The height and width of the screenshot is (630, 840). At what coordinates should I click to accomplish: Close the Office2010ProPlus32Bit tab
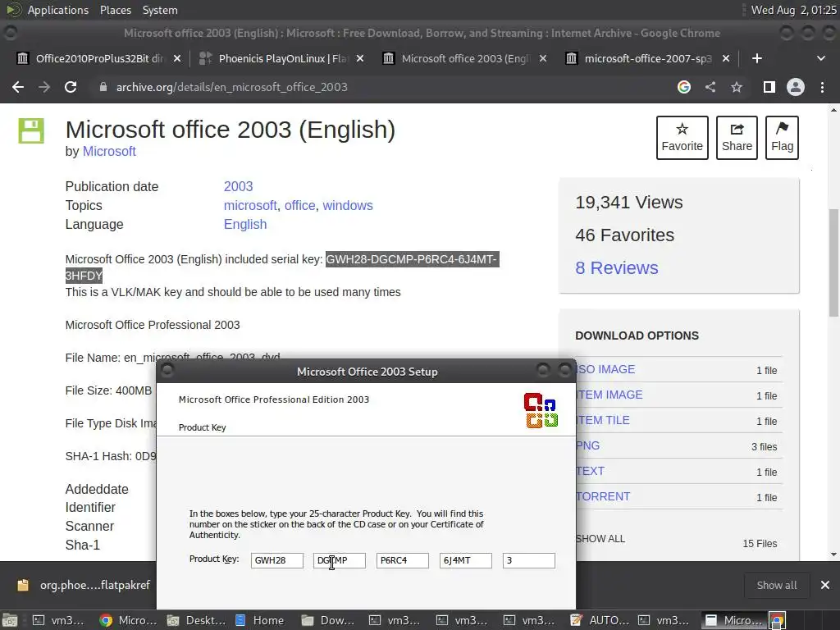(x=177, y=58)
